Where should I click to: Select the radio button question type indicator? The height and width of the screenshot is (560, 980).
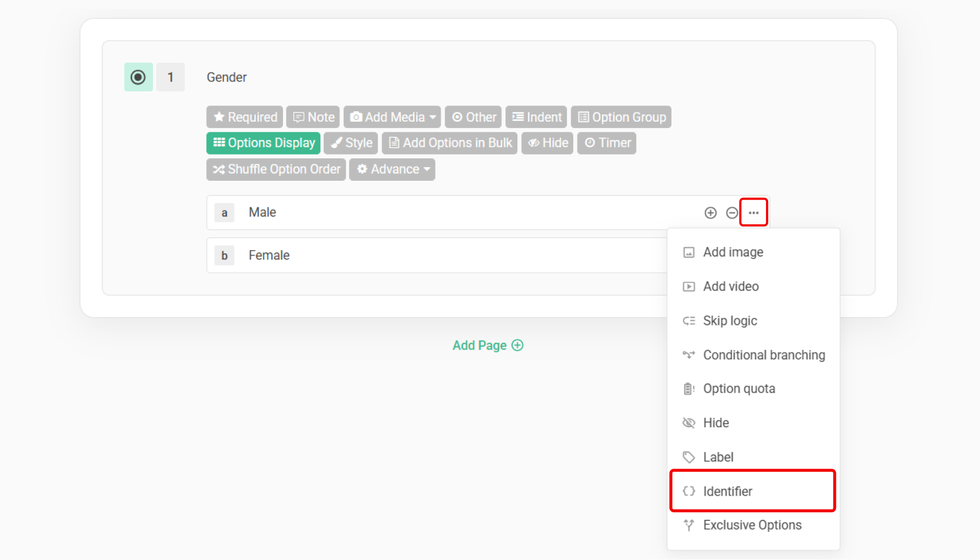point(138,77)
